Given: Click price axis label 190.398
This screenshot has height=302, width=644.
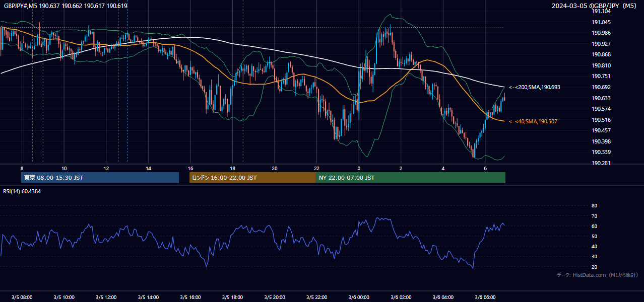Looking at the screenshot, I should click(x=601, y=141).
